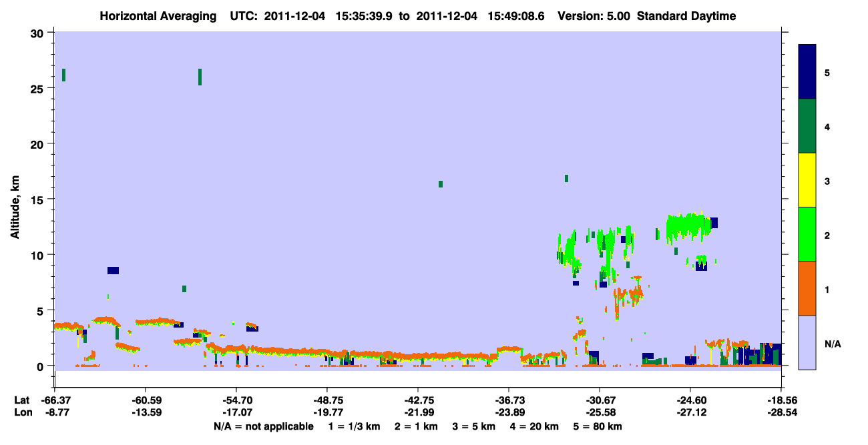Click the dark green colorbar segment labeled 4
Viewport: 868px width, 445px height.
point(807,126)
